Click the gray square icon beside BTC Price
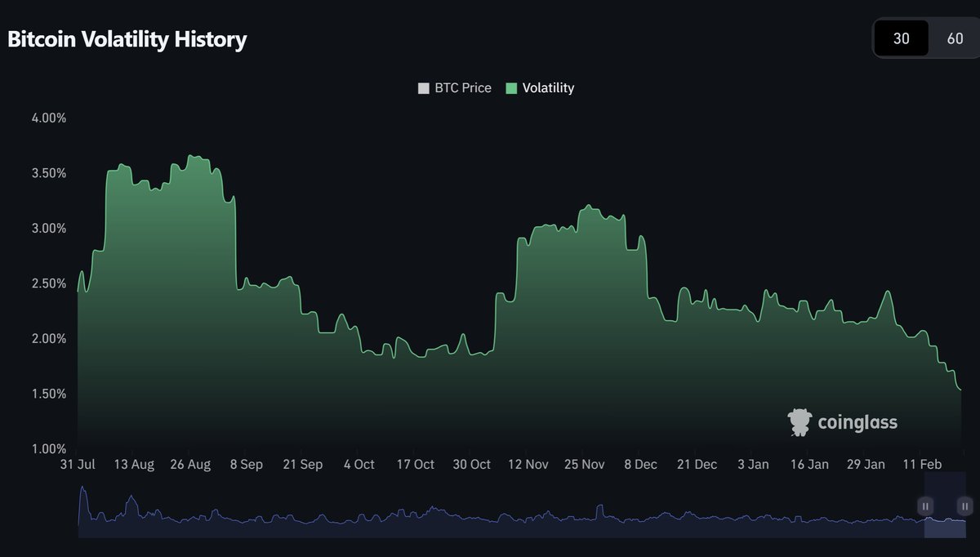The height and width of the screenshot is (557, 980). [423, 87]
